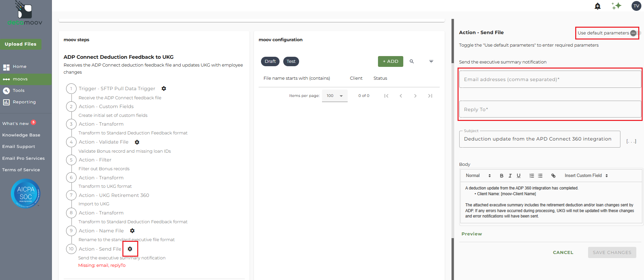Image resolution: width=644 pixels, height=280 pixels.
Task: Select Action - UKG Retirement 360 step
Action: pyautogui.click(x=114, y=195)
